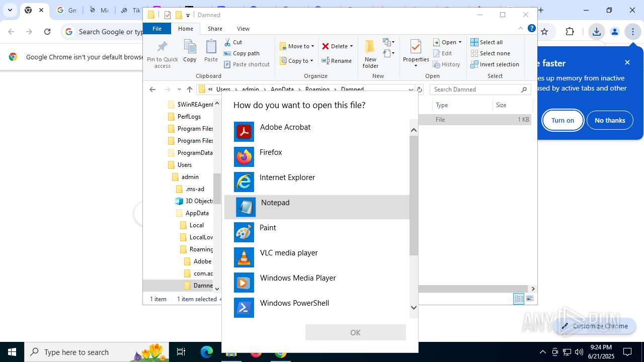Click Paste shortcut in the ribbon

(247, 64)
